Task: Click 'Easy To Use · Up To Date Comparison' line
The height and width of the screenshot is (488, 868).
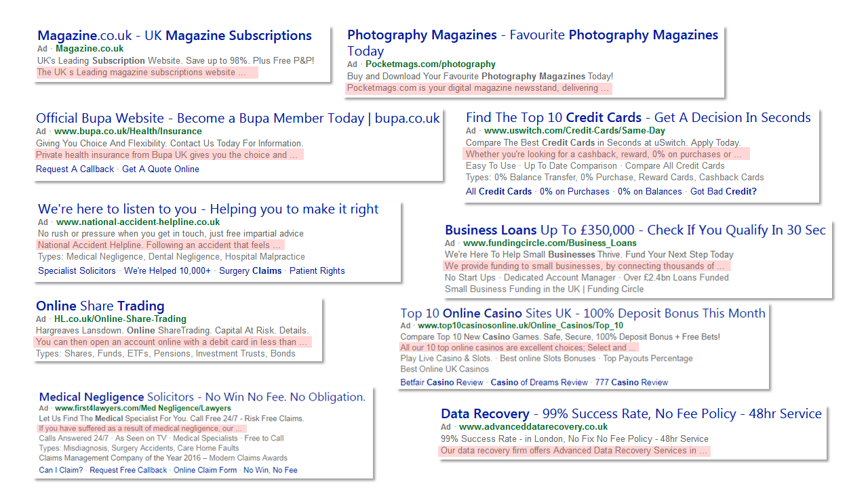Action: [x=595, y=166]
